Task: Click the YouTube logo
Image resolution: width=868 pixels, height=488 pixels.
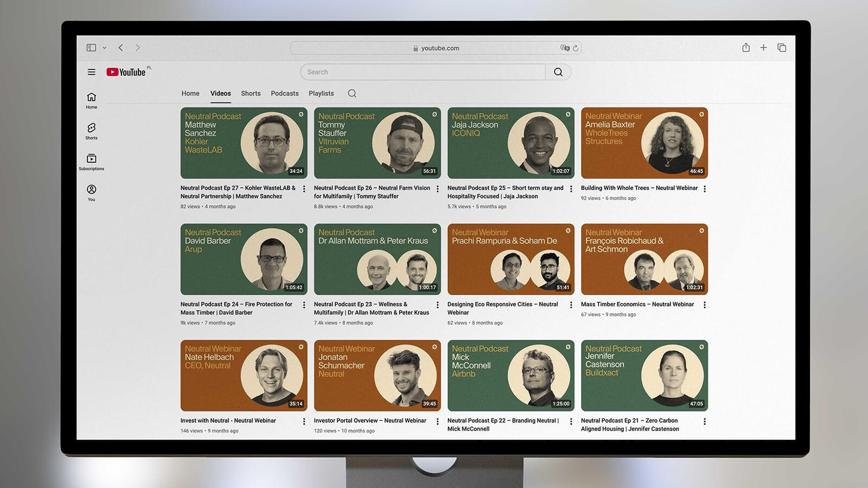Action: pyautogui.click(x=126, y=72)
